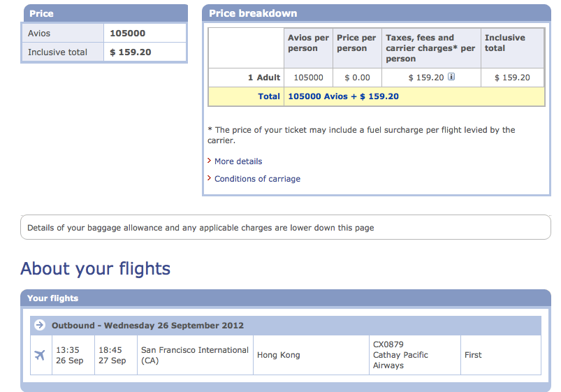Click the About your flights heading
561x392 pixels.
pos(95,268)
